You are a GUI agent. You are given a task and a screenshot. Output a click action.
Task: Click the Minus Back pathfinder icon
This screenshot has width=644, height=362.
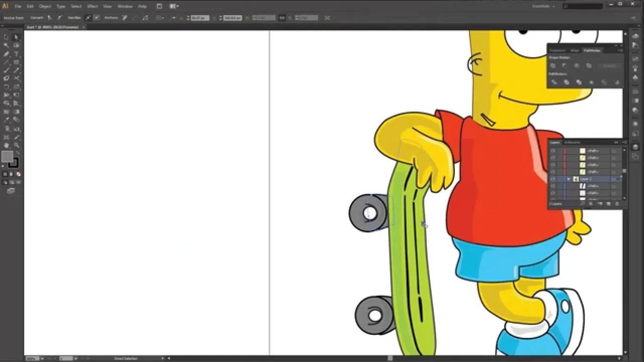(617, 82)
